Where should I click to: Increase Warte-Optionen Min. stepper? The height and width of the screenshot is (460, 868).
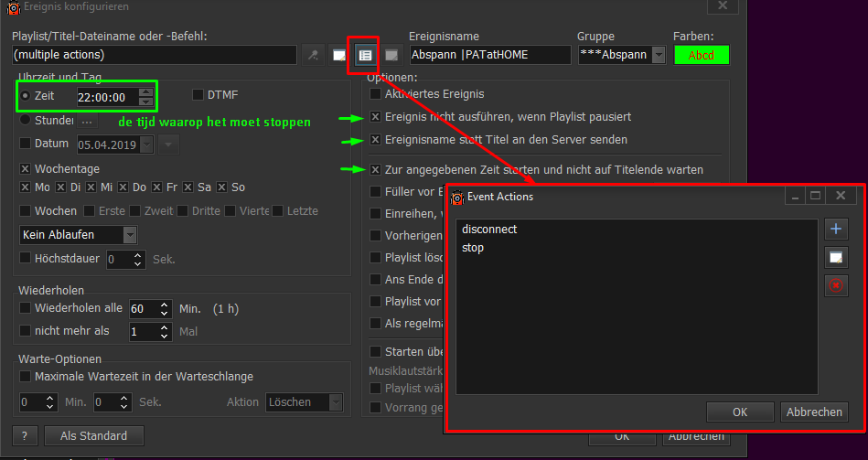pos(50,398)
